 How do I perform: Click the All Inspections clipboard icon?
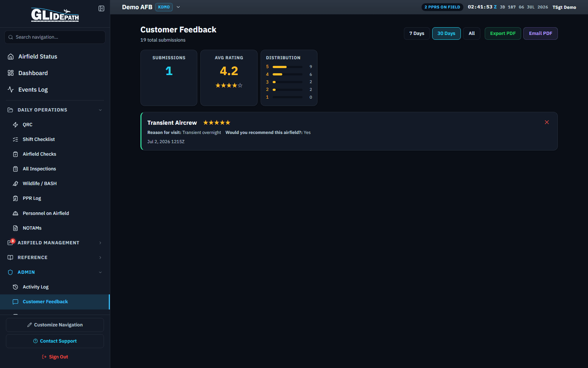[x=15, y=169]
